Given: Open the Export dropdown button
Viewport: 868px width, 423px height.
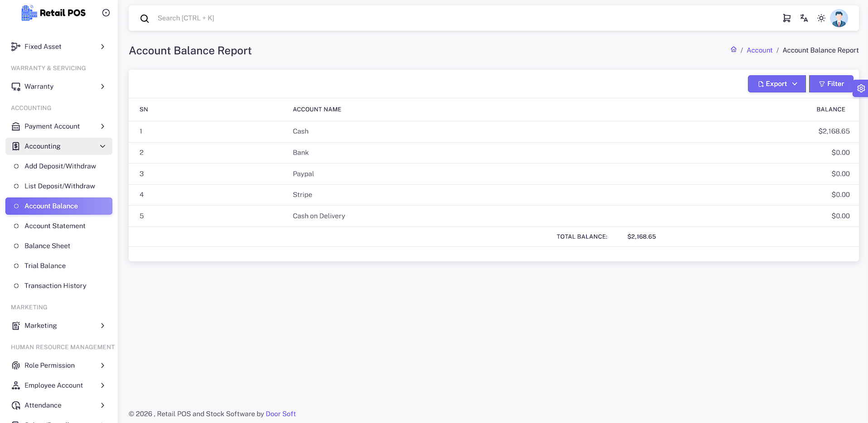Looking at the screenshot, I should [776, 84].
